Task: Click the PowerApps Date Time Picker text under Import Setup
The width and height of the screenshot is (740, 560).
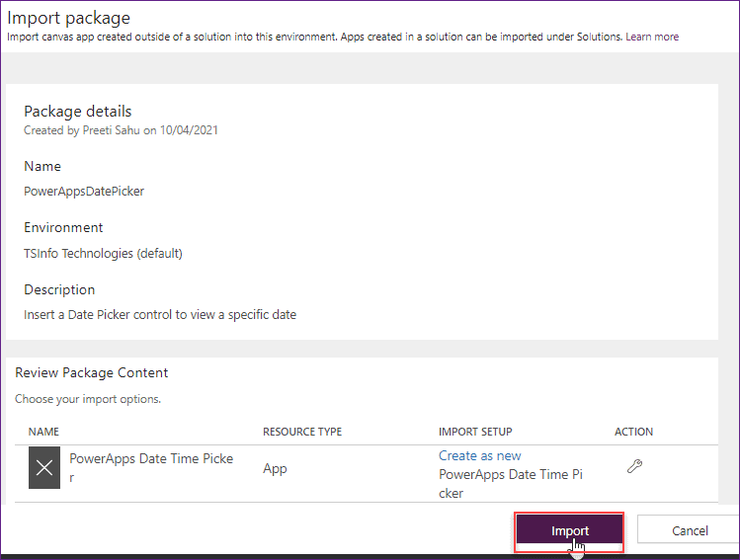Action: point(511,484)
